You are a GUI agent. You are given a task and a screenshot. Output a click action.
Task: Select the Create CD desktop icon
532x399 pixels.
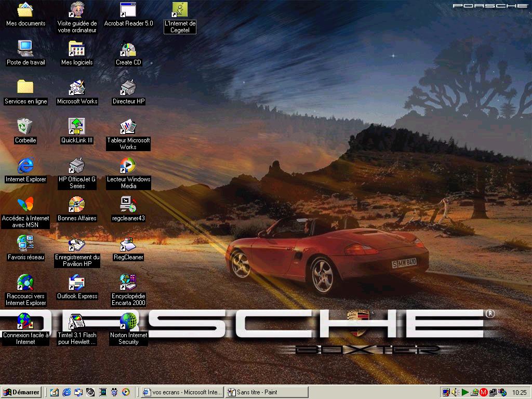pyautogui.click(x=128, y=49)
